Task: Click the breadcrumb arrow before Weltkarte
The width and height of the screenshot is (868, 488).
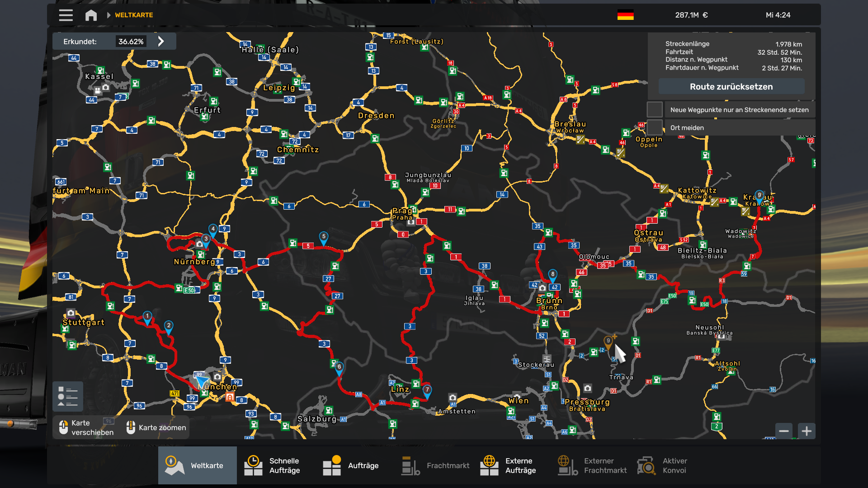Action: (x=108, y=15)
